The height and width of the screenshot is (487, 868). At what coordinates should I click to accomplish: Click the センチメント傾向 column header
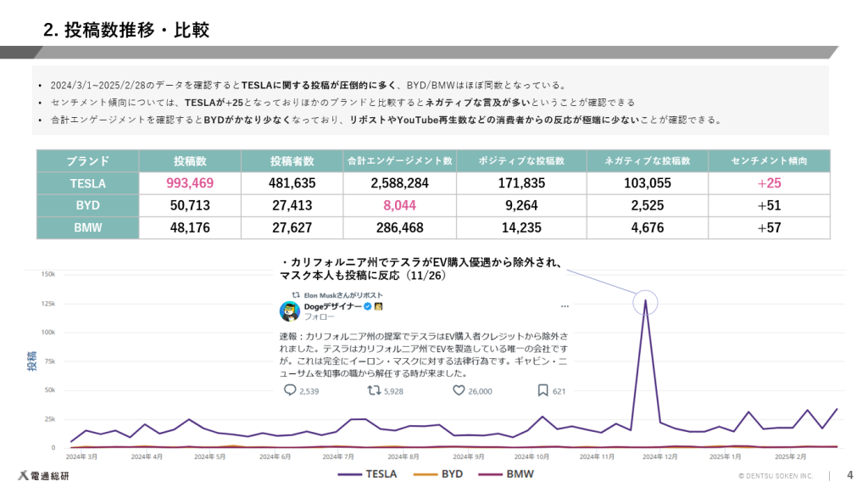tap(769, 160)
